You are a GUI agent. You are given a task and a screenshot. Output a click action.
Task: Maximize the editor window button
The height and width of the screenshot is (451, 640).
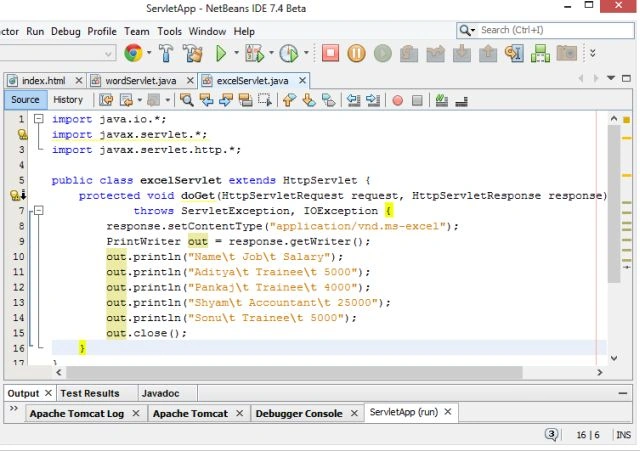(626, 78)
